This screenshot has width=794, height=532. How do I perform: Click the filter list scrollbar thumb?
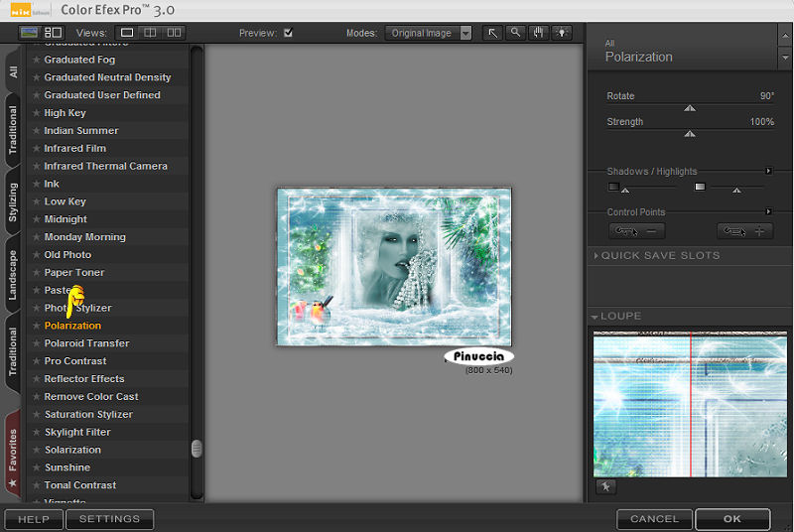pos(197,449)
